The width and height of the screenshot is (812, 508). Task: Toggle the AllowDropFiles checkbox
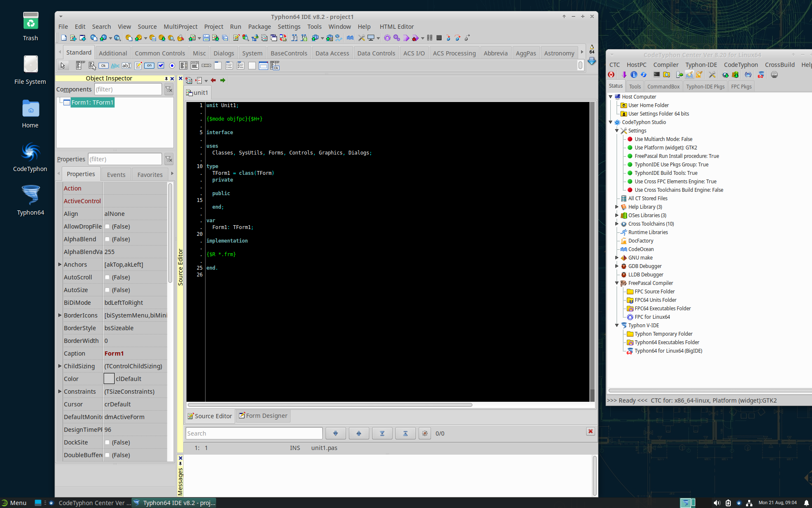click(x=107, y=226)
